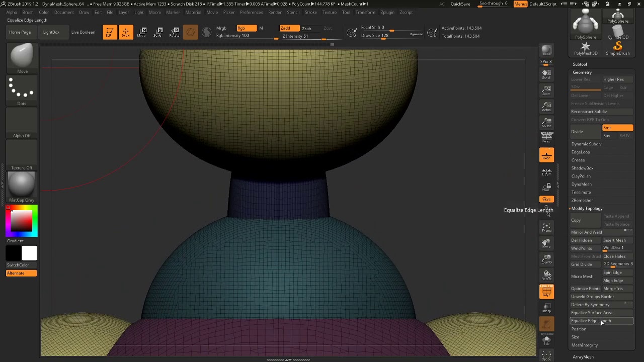Expand the DynaMesh section
The image size is (644, 362).
tap(581, 184)
